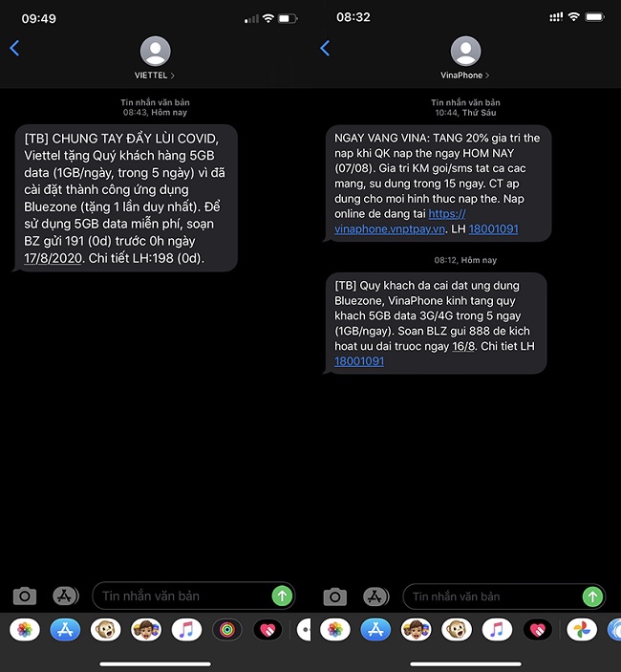Send the message in the VinaPhone chat
621x672 pixels.
pos(591,596)
